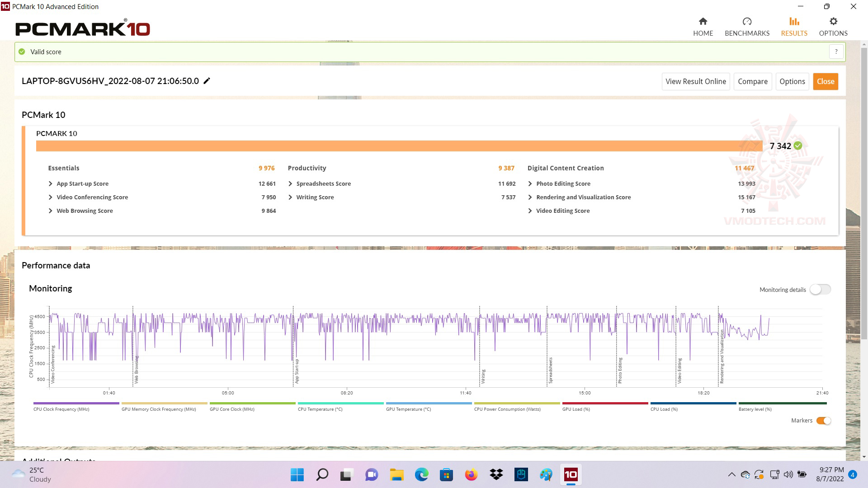Click the View Result Online button

click(695, 82)
